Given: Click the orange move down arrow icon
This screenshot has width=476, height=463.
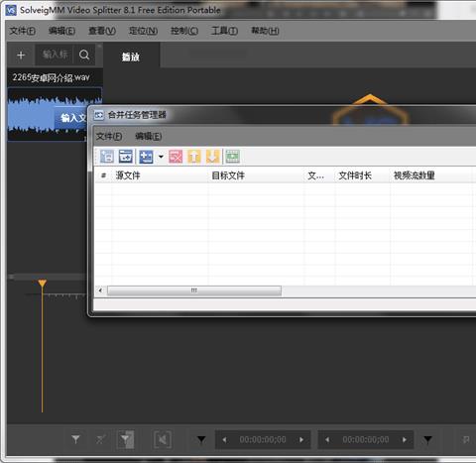Looking at the screenshot, I should click(212, 157).
